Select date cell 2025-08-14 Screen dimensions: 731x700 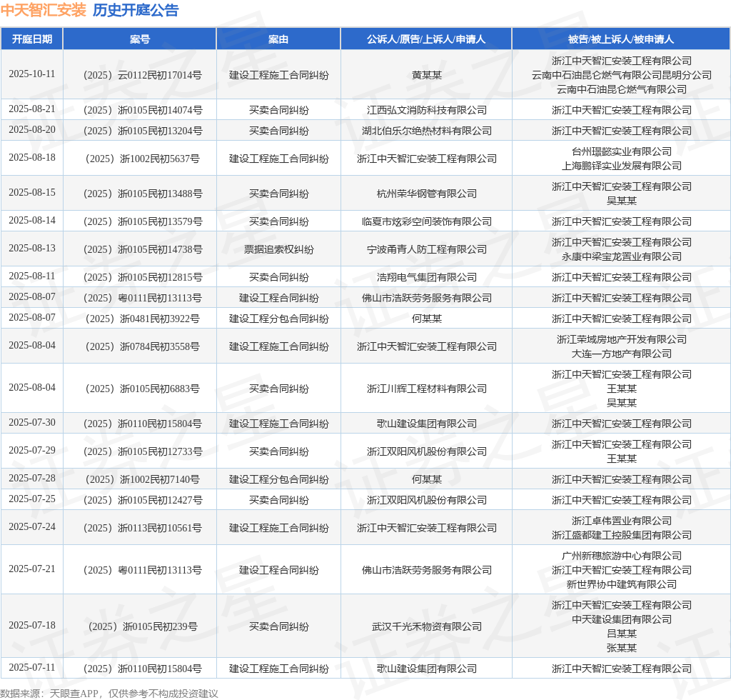pyautogui.click(x=31, y=220)
